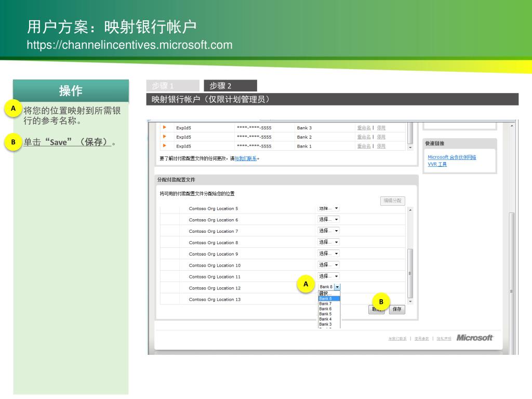
Task: Choose Bank 7 from the open dropdown list
Action: tap(329, 303)
